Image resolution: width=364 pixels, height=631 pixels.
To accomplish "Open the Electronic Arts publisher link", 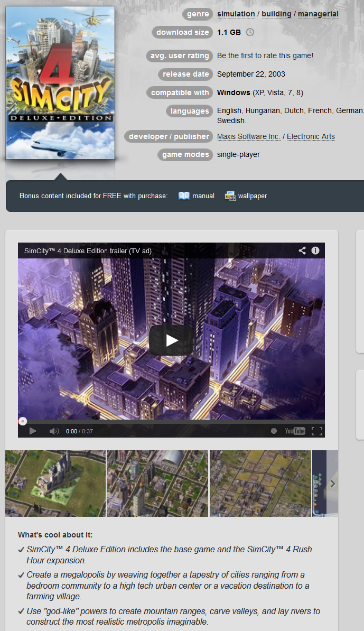I will point(311,136).
